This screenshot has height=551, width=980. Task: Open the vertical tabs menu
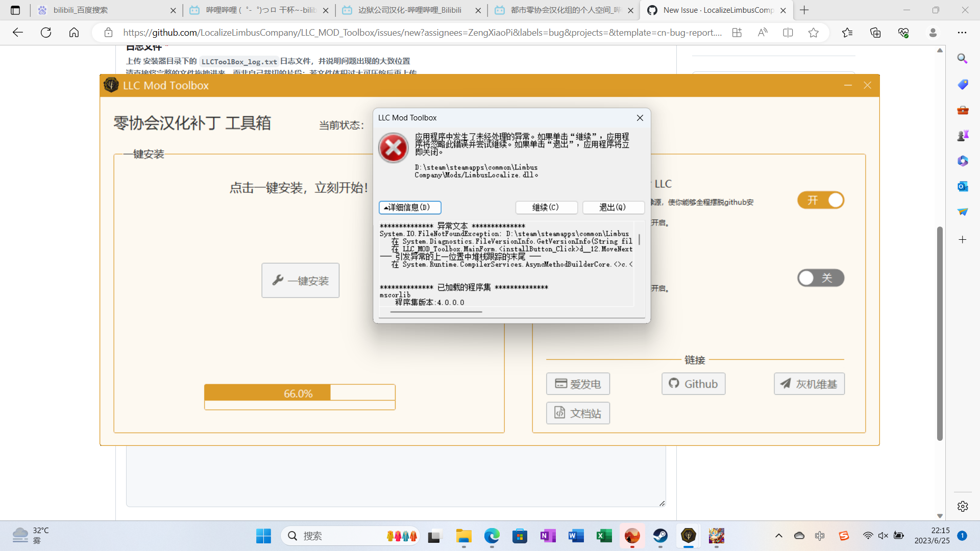[x=15, y=10]
